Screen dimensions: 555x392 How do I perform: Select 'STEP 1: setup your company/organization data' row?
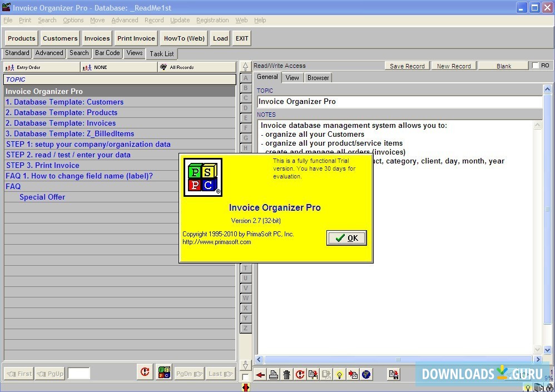coord(119,145)
